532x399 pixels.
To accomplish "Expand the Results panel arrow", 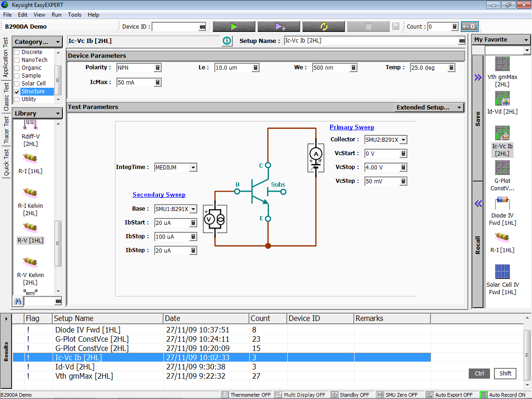I will 6,319.
